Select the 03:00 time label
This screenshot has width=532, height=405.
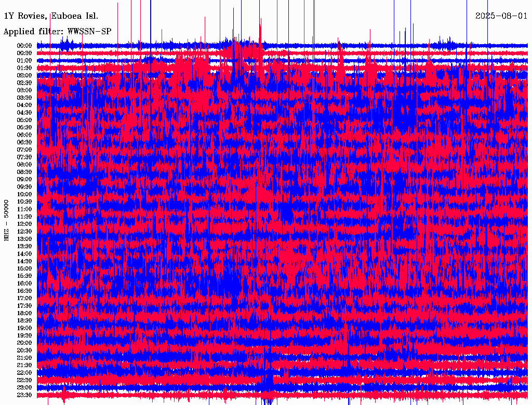click(24, 90)
